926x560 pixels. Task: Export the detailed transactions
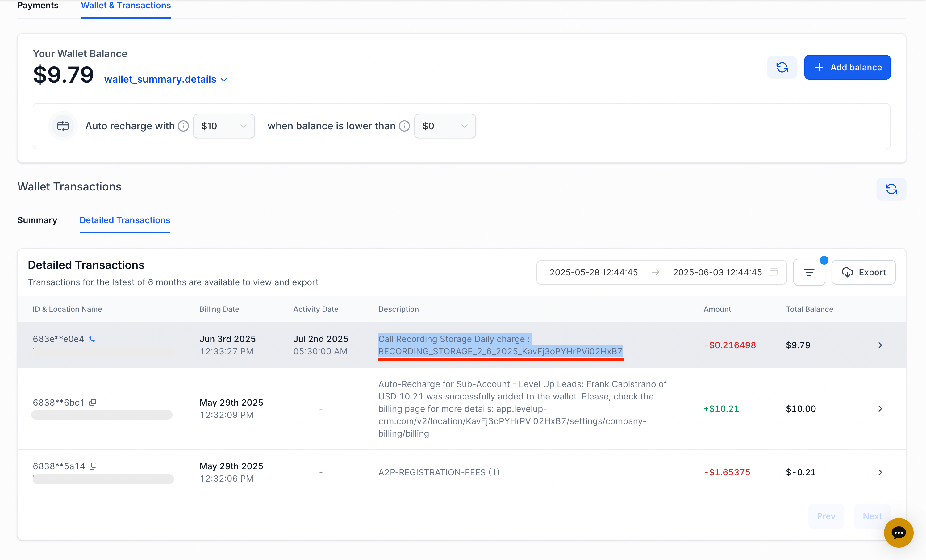coord(863,272)
